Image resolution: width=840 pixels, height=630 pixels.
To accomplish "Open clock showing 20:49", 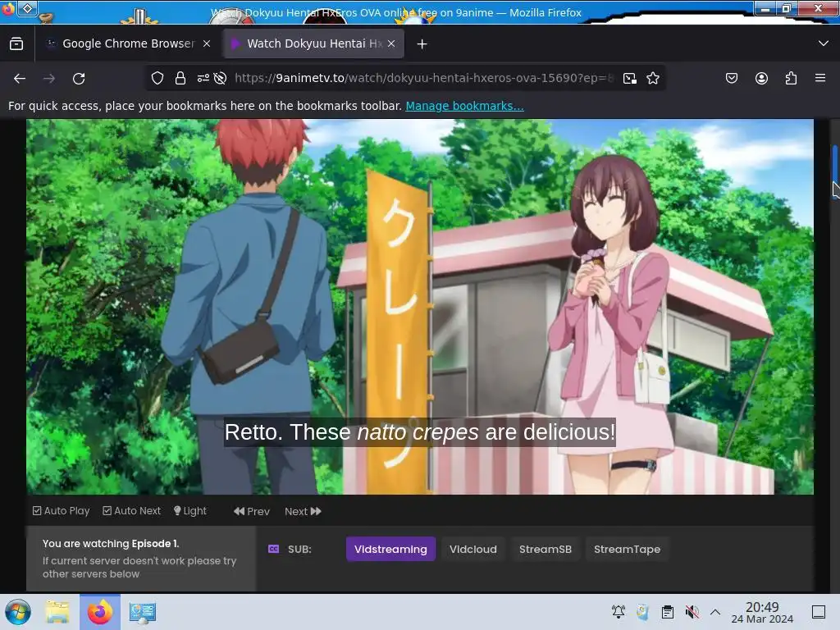I will (762, 612).
